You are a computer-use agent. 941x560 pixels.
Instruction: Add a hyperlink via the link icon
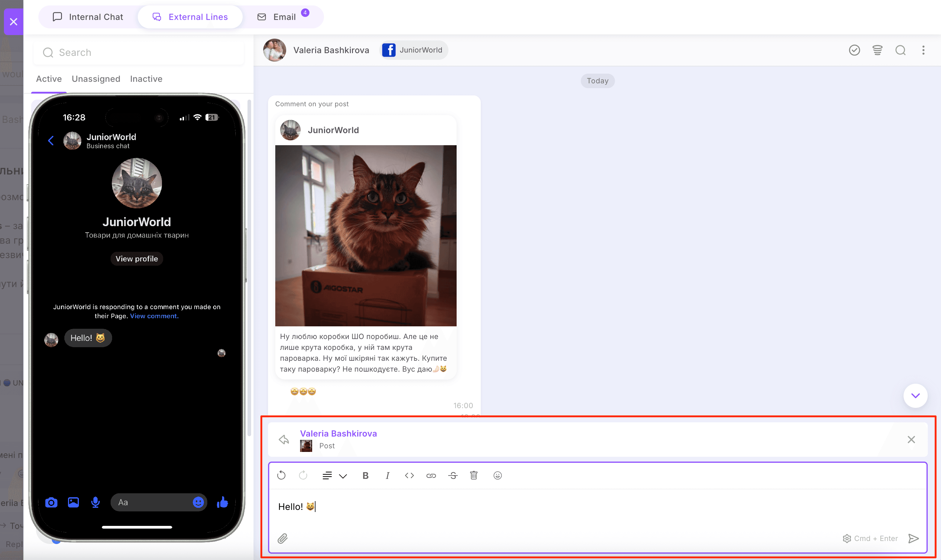[431, 475]
